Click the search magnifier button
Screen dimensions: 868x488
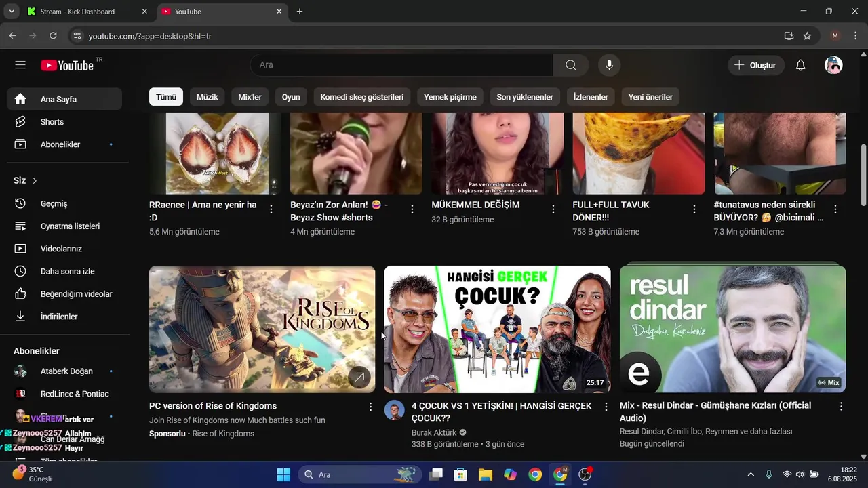(x=571, y=65)
